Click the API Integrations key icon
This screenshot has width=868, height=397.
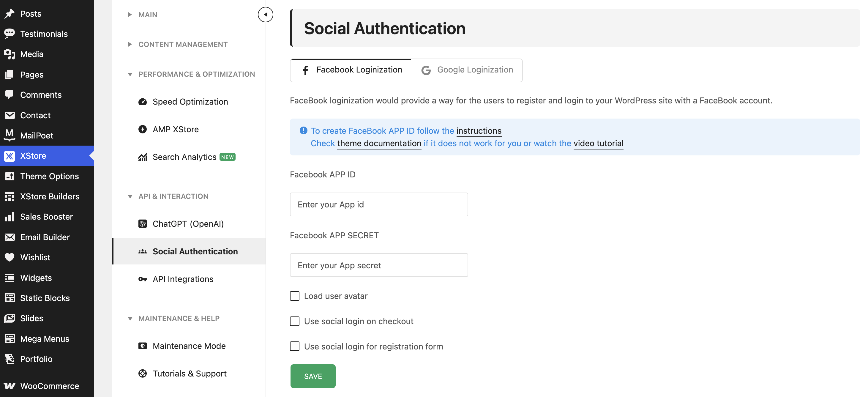pyautogui.click(x=143, y=279)
